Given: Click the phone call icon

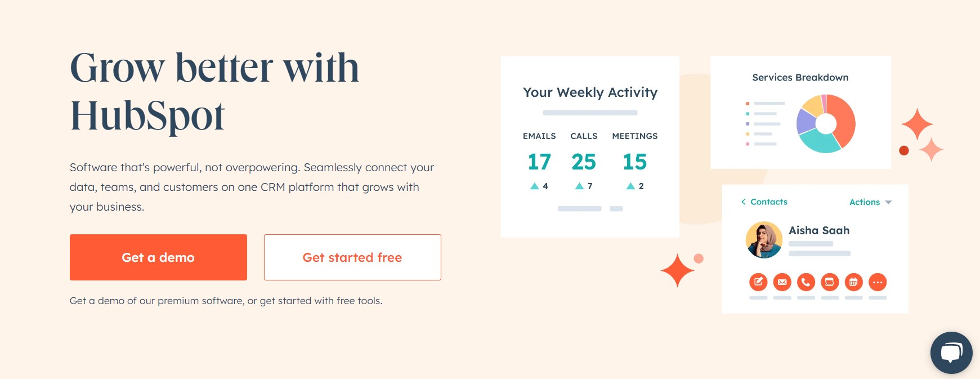Looking at the screenshot, I should (x=806, y=282).
